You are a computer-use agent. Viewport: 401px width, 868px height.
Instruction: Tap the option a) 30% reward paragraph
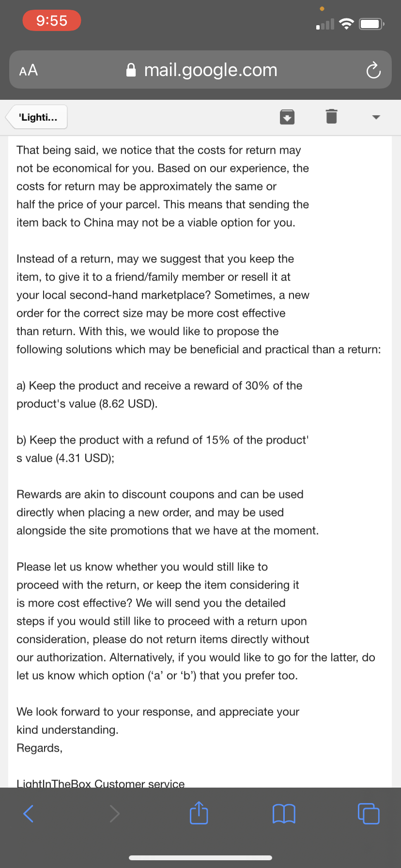point(159,394)
